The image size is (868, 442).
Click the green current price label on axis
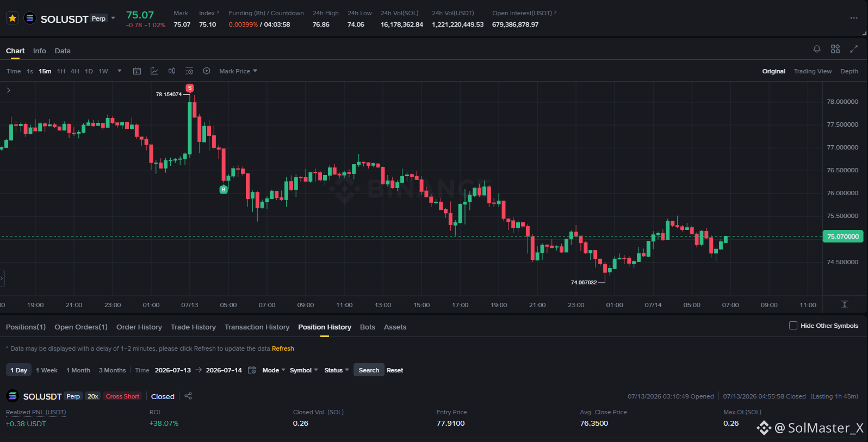843,236
